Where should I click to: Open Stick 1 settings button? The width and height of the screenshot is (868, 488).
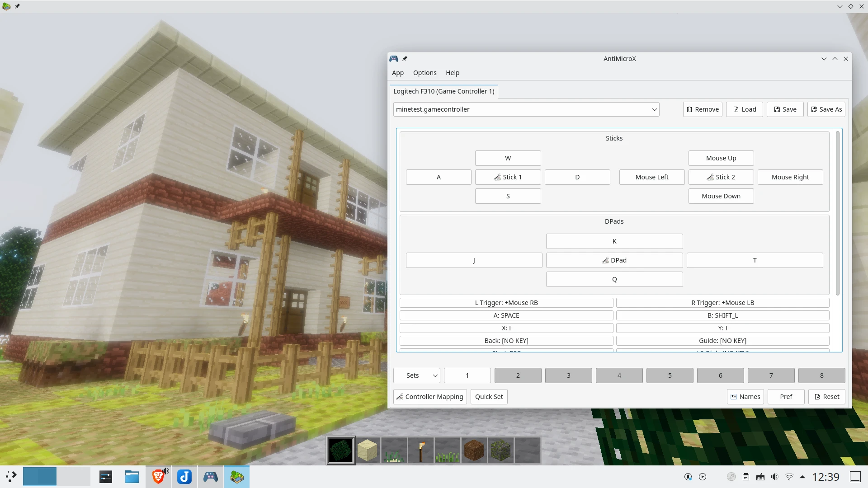[508, 177]
